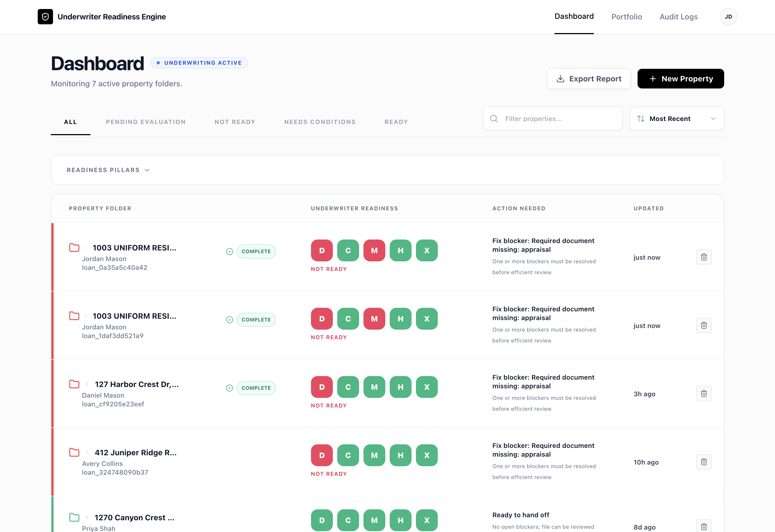
Task: Click folder icon of 412 Juniper Ridge
Action: tap(74, 452)
